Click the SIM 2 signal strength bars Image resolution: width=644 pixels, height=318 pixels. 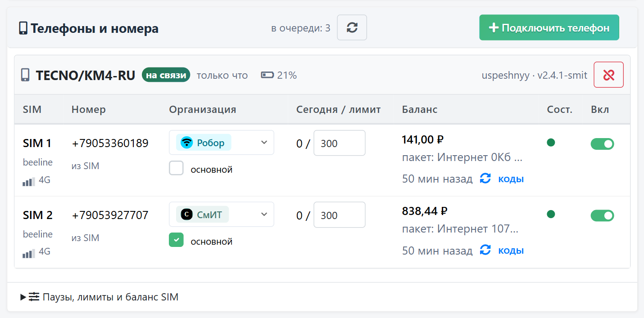click(29, 253)
